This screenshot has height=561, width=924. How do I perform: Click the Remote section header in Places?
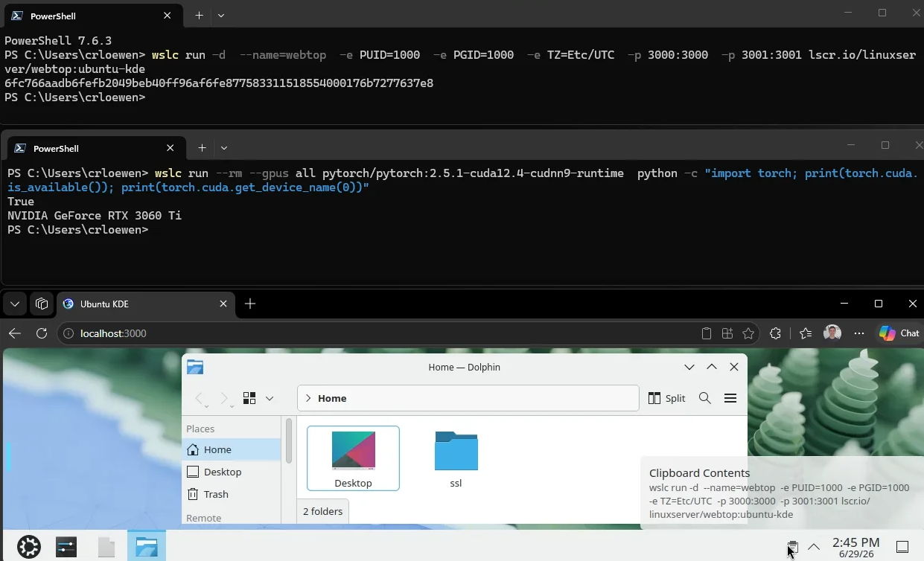coord(203,518)
